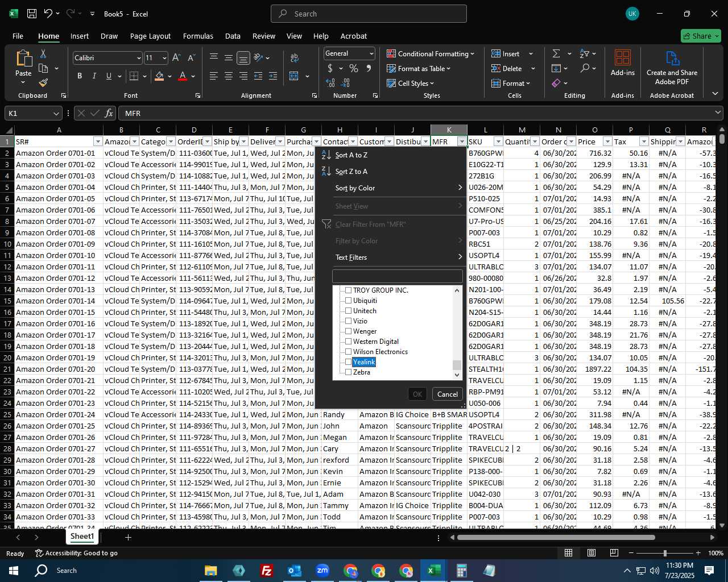This screenshot has width=728, height=582.
Task: Click the Page Break Preview icon
Action: pos(614,553)
